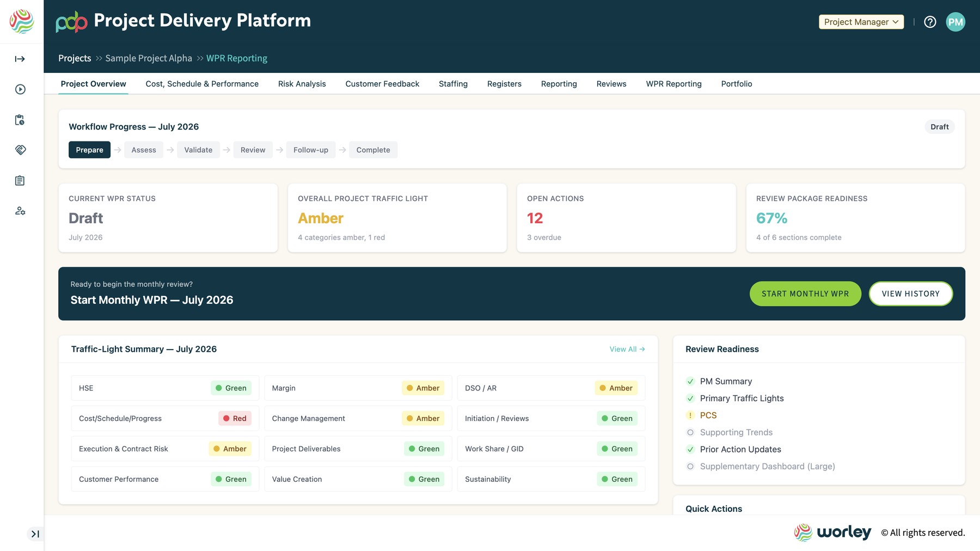This screenshot has width=980, height=551.
Task: Click the Open Actions card showing 12
Action: coord(626,218)
